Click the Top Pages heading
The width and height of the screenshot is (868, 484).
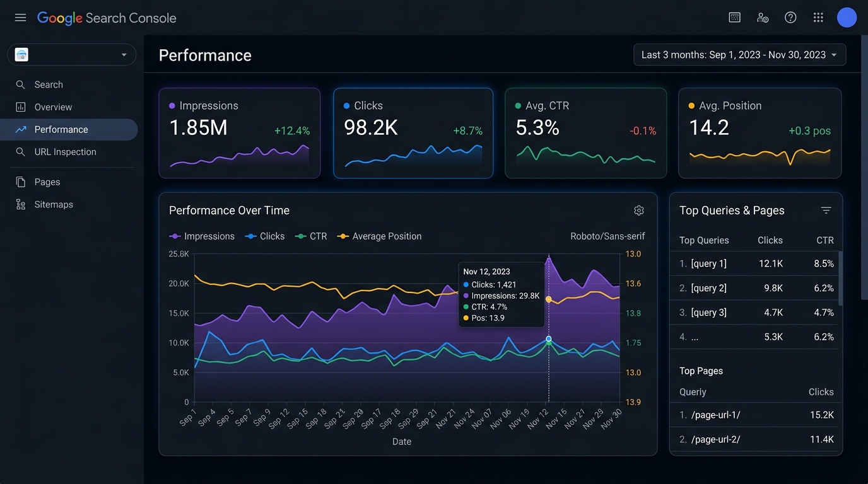click(701, 371)
